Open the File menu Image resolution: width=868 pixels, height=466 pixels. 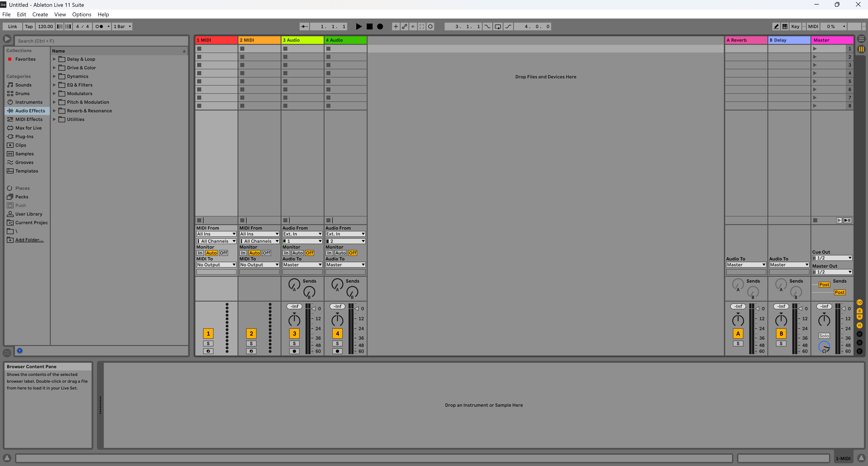pos(6,14)
